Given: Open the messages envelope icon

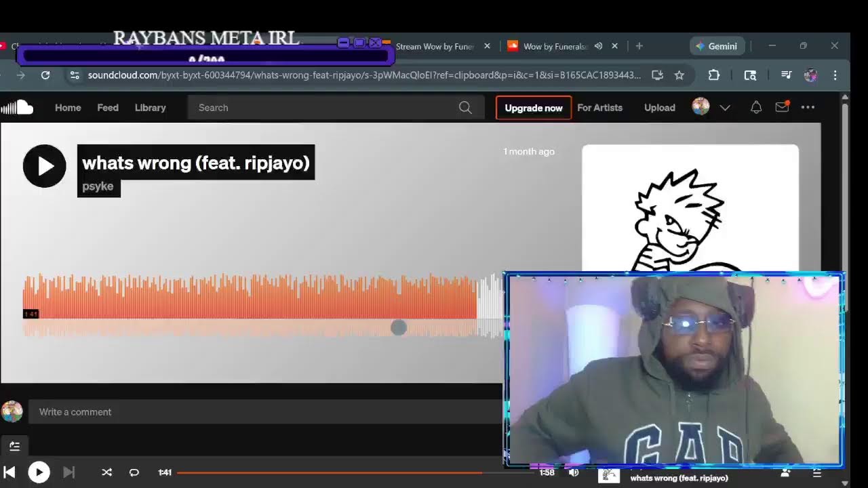Looking at the screenshot, I should point(782,107).
